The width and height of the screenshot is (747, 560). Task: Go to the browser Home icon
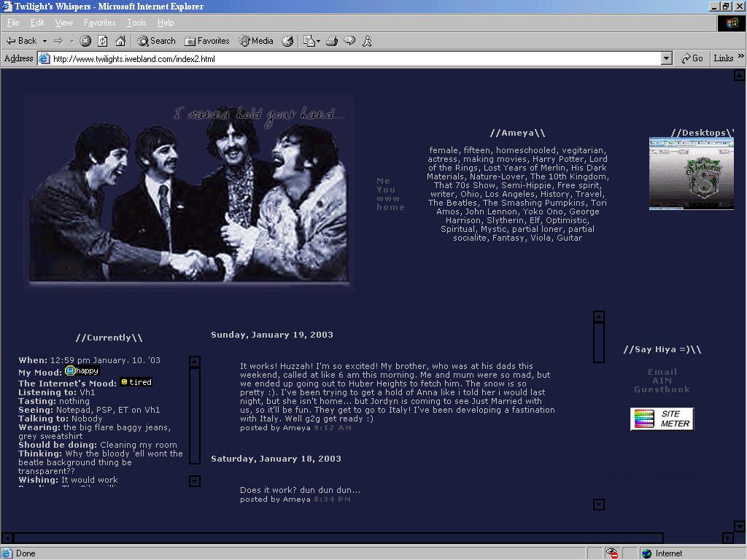click(120, 41)
